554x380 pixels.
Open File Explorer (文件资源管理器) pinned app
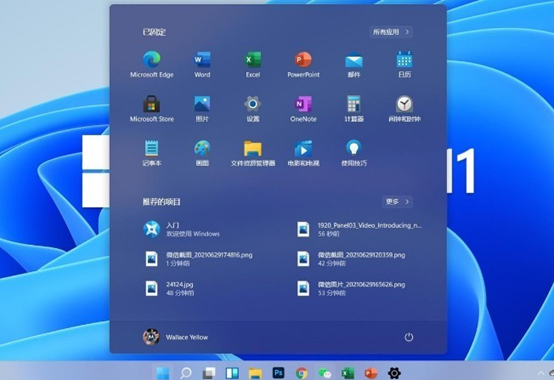click(253, 153)
